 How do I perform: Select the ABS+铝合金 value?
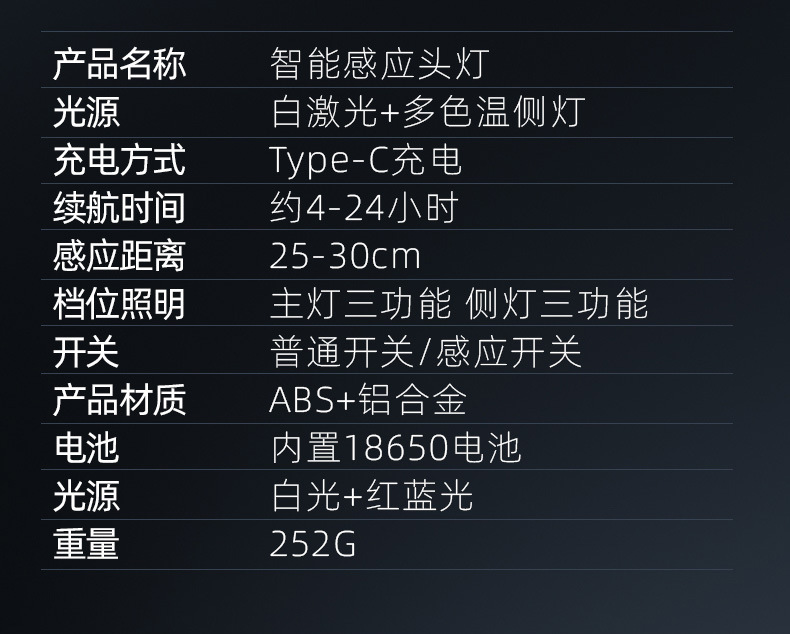coord(368,400)
